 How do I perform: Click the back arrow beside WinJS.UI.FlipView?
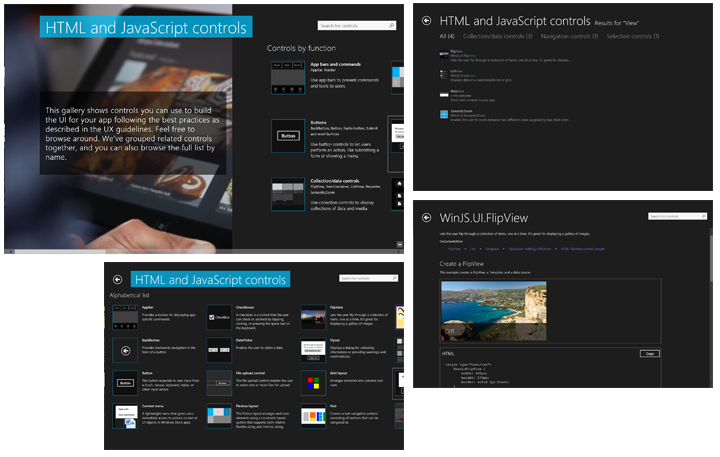(x=427, y=218)
